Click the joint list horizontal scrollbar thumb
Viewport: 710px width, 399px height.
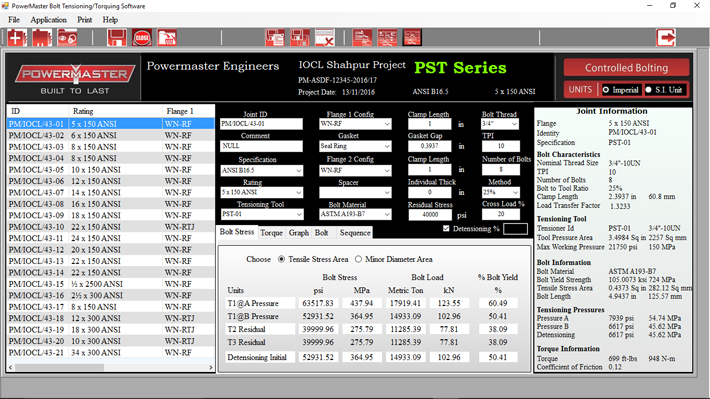(59, 367)
